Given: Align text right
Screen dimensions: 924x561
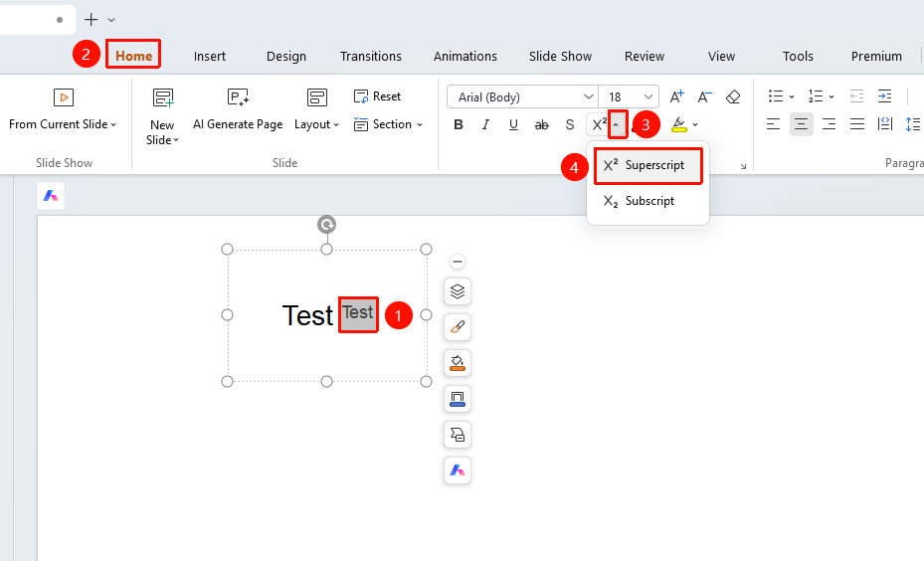Looking at the screenshot, I should [x=830, y=124].
